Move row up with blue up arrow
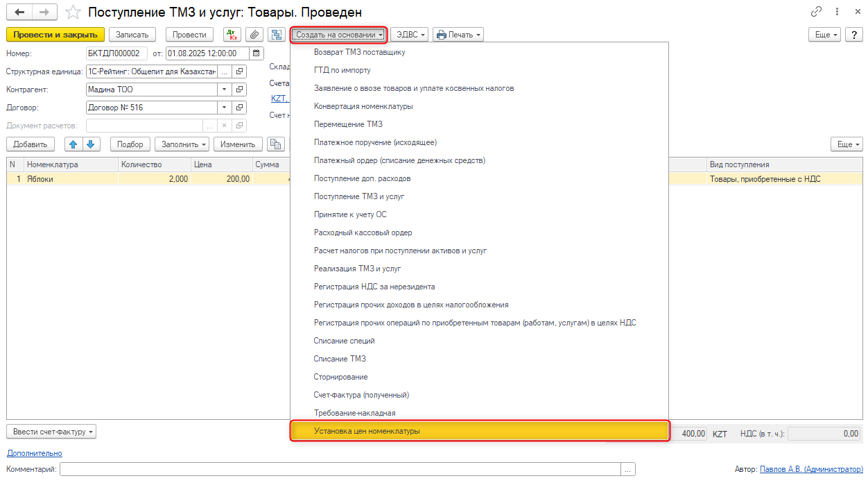Viewport: 868px width, 483px height. tap(73, 144)
